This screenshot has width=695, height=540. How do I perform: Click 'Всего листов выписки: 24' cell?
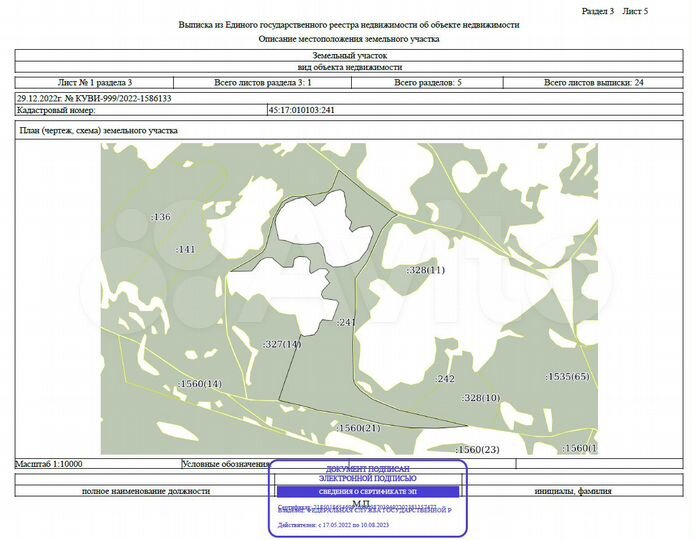[x=593, y=82]
